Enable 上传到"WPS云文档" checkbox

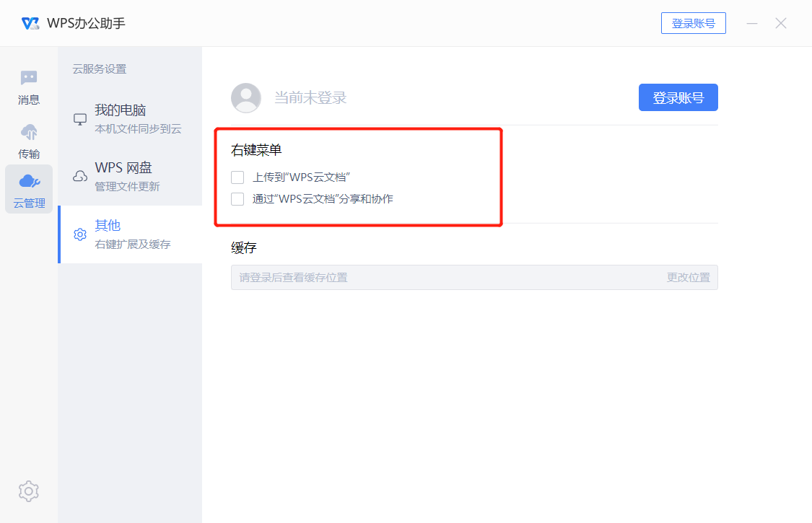pos(237,177)
